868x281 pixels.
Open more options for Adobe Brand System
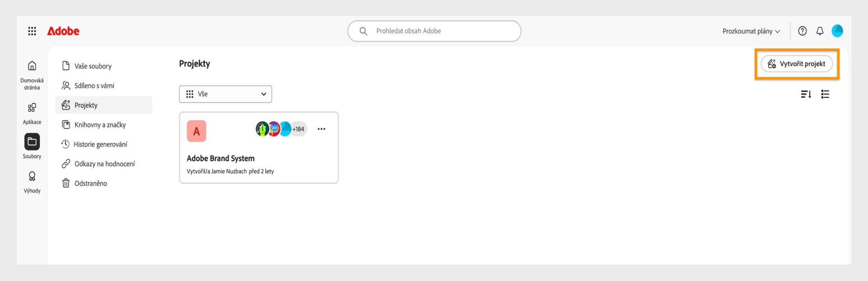coord(321,129)
